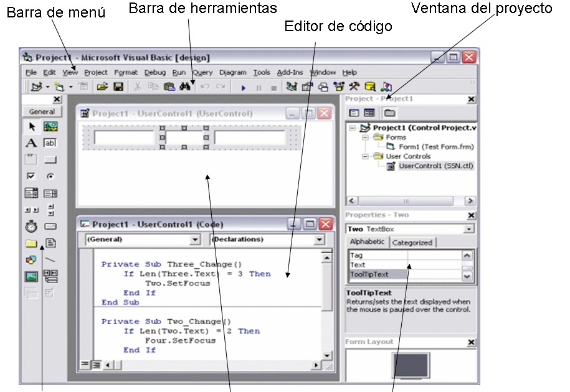The width and height of the screenshot is (570, 392).
Task: Click View Object in the Project window
Action: click(x=369, y=113)
